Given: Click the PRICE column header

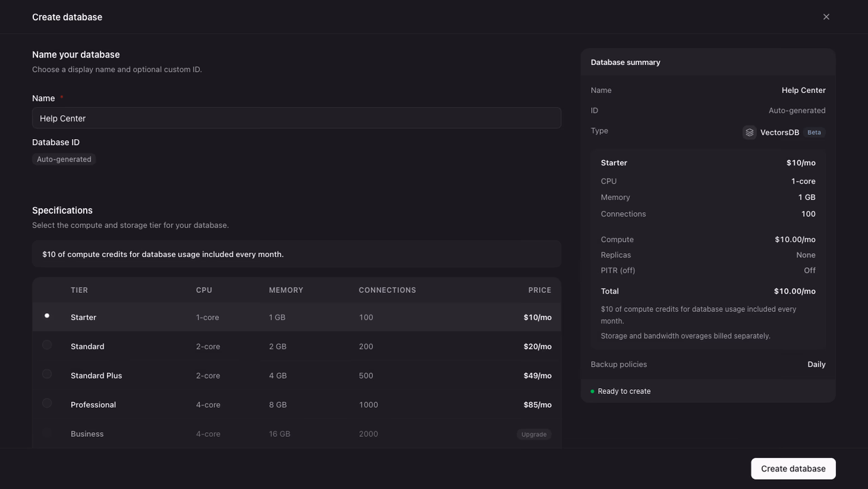Looking at the screenshot, I should click(540, 290).
